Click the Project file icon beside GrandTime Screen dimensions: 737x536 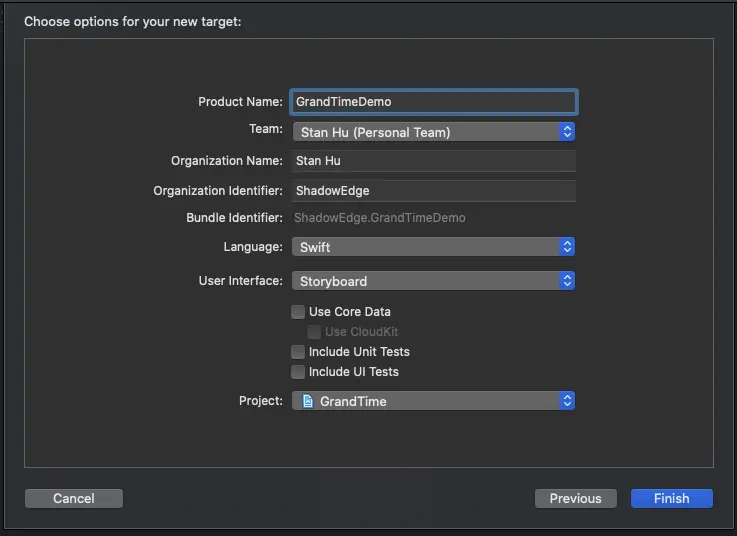tap(307, 401)
